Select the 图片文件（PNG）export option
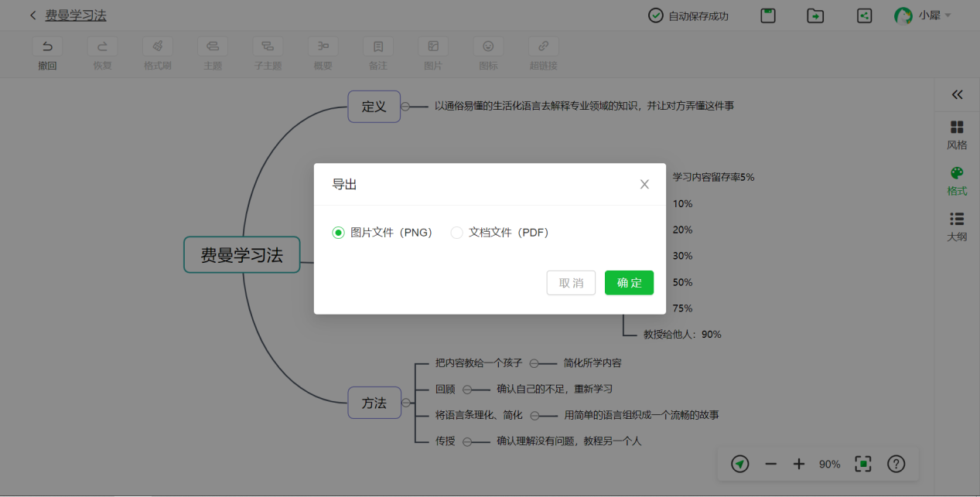980x497 pixels. coord(338,232)
